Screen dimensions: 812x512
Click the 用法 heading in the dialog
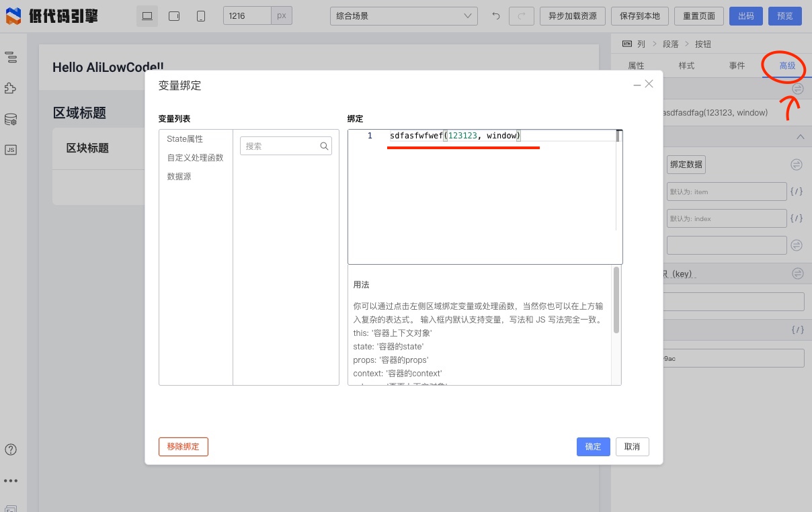pos(361,285)
